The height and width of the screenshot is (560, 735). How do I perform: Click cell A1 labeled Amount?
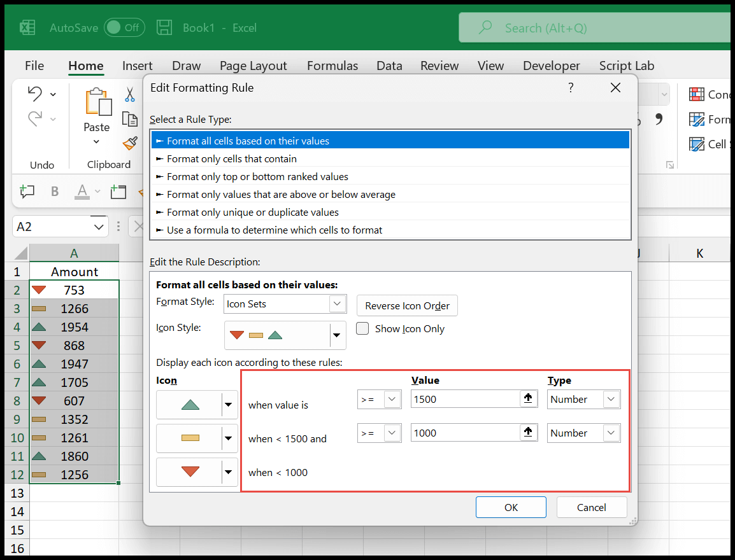pos(74,272)
